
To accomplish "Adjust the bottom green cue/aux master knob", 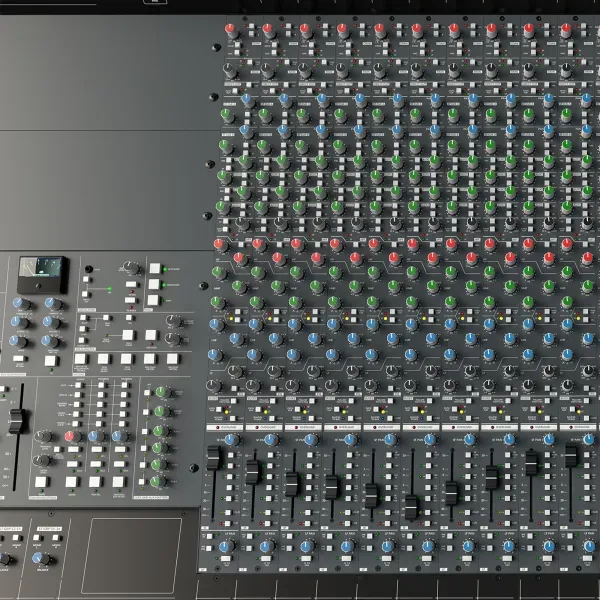I will point(158,482).
